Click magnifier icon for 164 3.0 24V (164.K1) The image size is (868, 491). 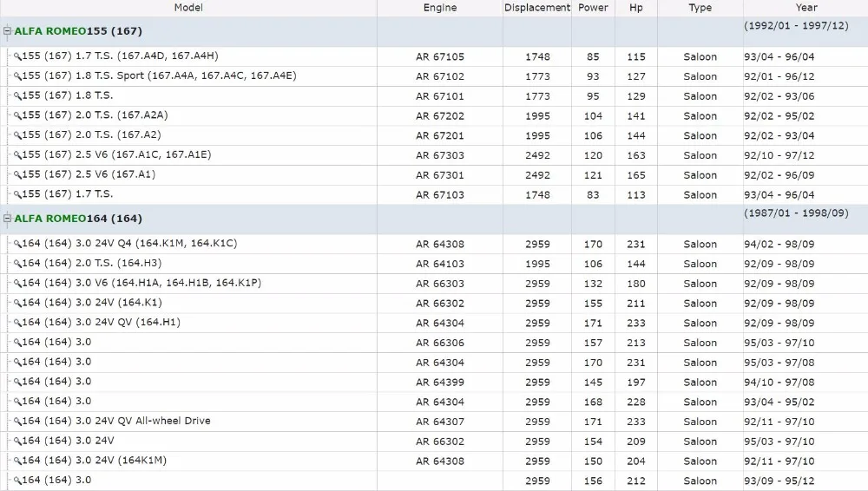17,304
